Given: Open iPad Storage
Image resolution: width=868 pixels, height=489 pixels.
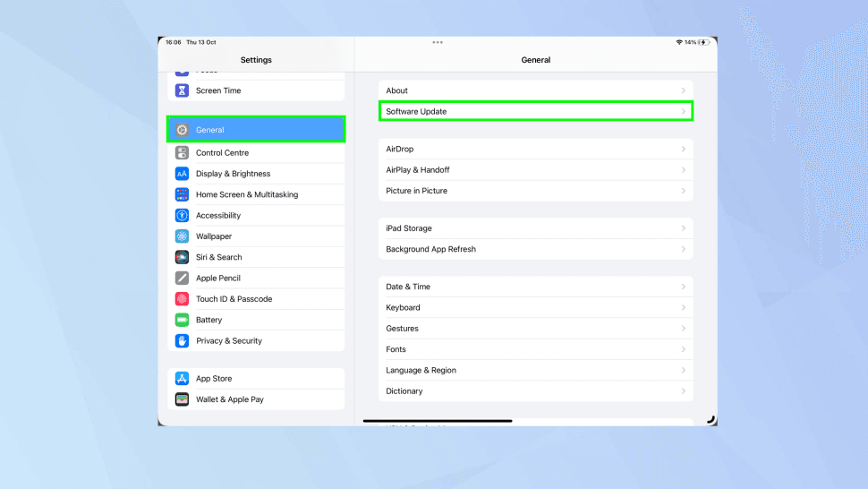Looking at the screenshot, I should [535, 228].
